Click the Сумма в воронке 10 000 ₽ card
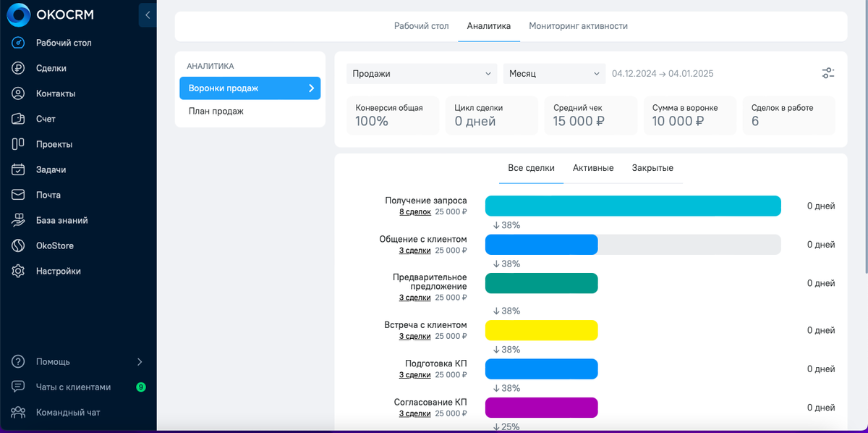This screenshot has height=433, width=868. click(x=690, y=115)
